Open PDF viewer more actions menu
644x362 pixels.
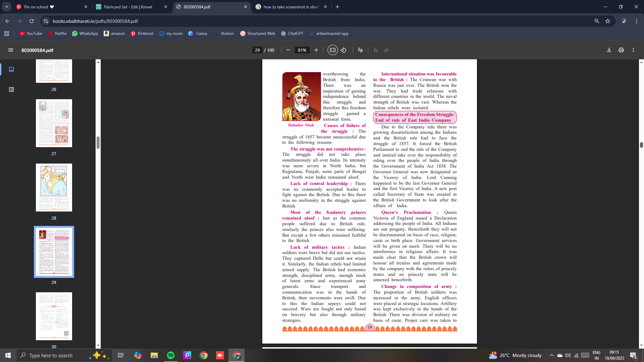(633, 50)
